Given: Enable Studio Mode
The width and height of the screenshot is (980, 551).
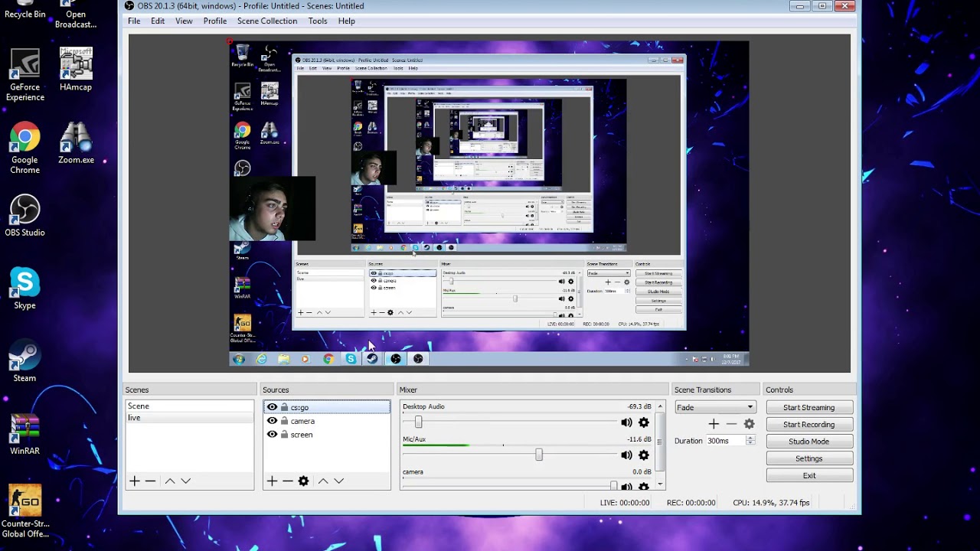Looking at the screenshot, I should [808, 442].
